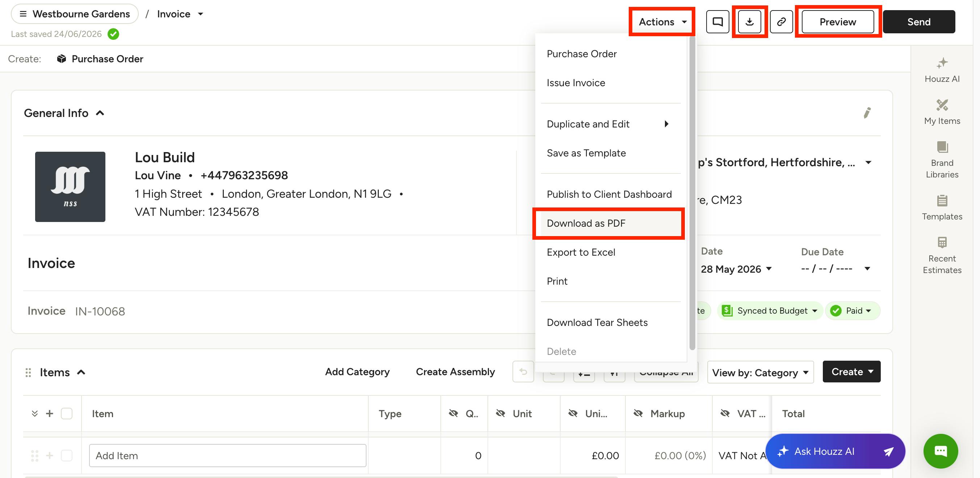Select Issue Invoice from Actions menu
Image resolution: width=980 pixels, height=478 pixels.
[x=611, y=83]
